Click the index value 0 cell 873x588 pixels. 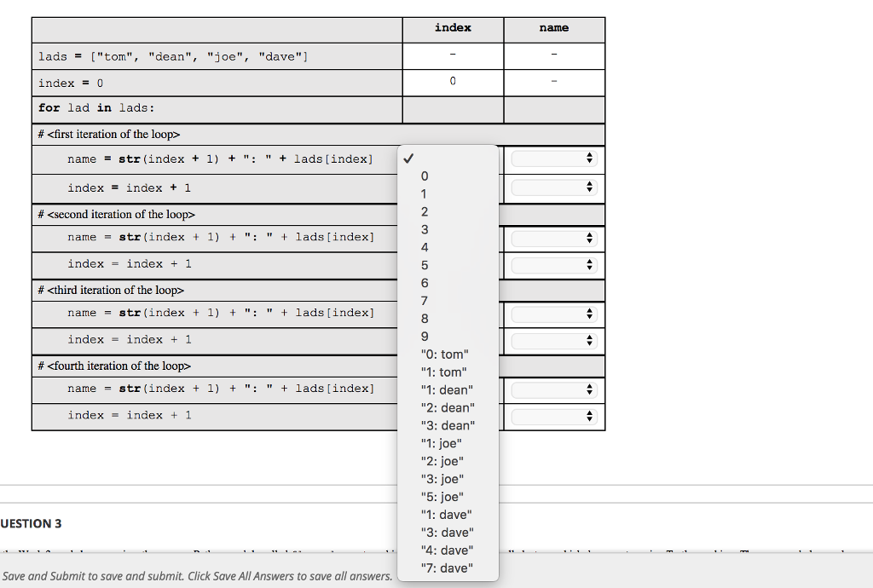tap(453, 81)
